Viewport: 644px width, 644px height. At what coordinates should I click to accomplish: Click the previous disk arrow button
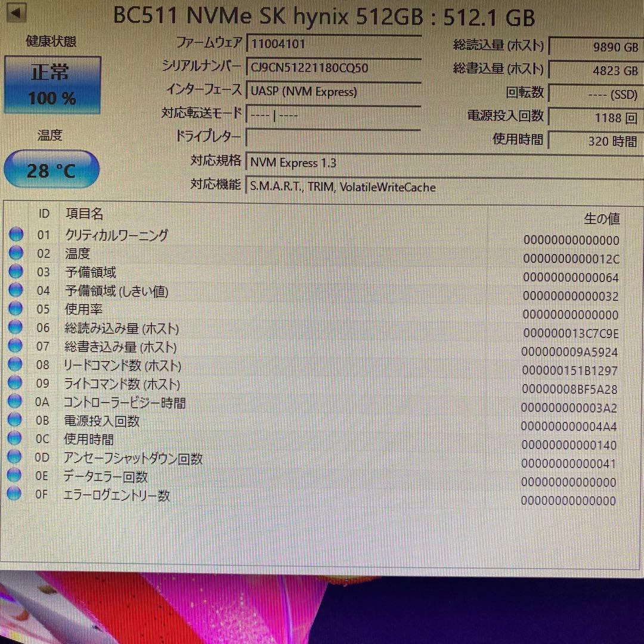point(17,13)
